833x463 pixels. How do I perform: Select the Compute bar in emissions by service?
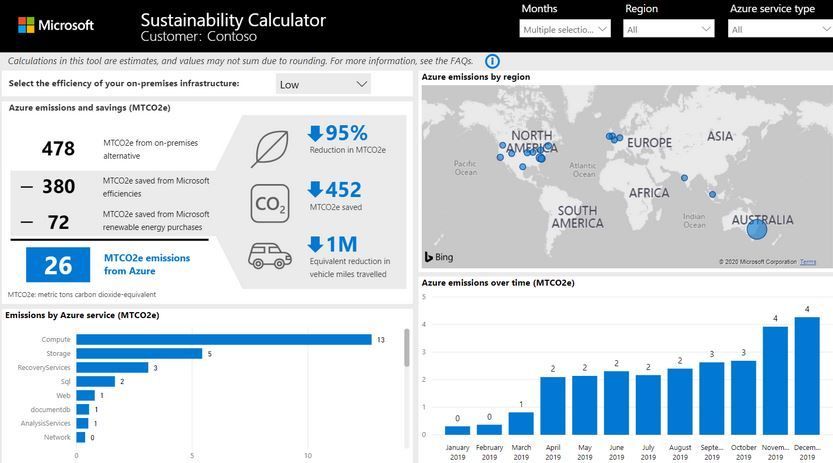pos(224,339)
